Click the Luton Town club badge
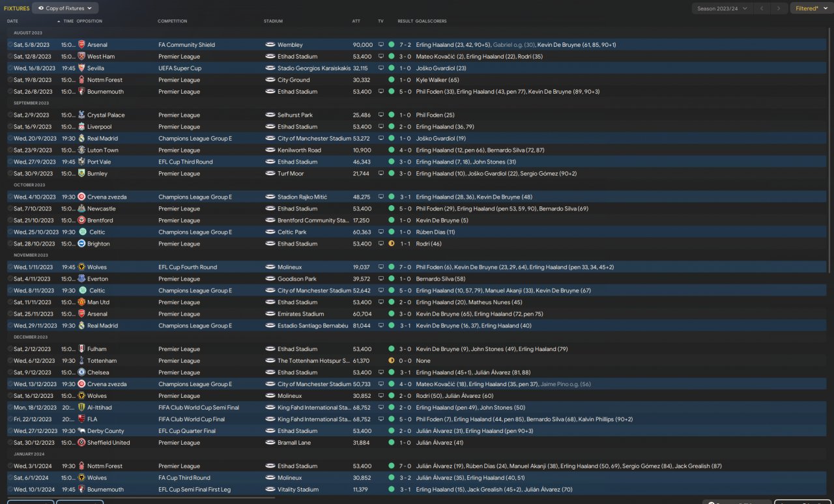This screenshot has height=504, width=834. tap(81, 150)
